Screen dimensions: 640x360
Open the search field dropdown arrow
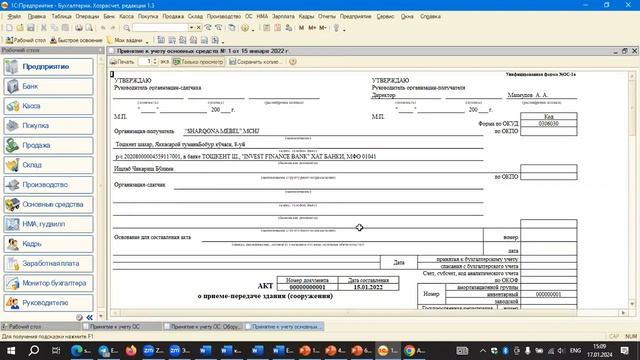click(191, 28)
